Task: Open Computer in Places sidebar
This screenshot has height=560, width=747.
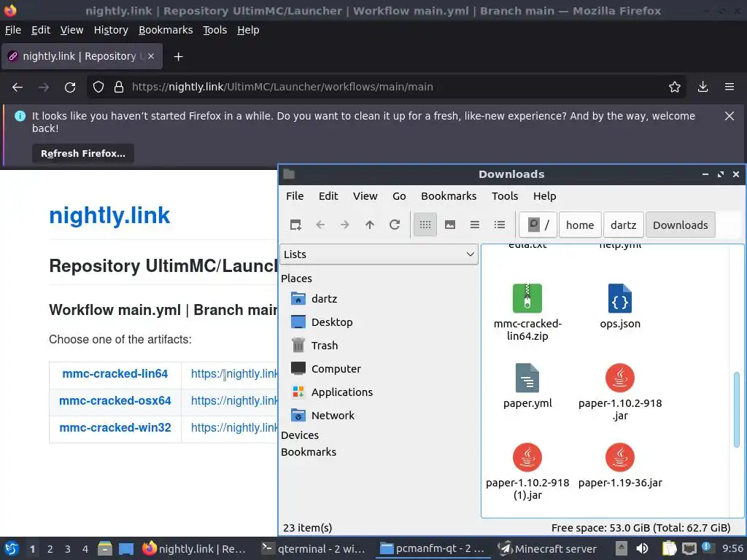Action: (x=326, y=369)
